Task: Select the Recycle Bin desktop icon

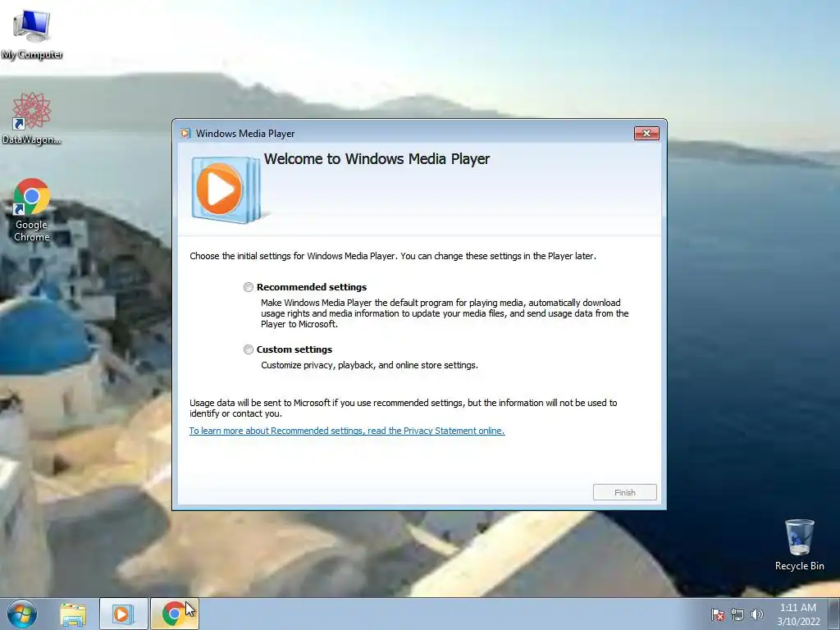Action: coord(799,545)
